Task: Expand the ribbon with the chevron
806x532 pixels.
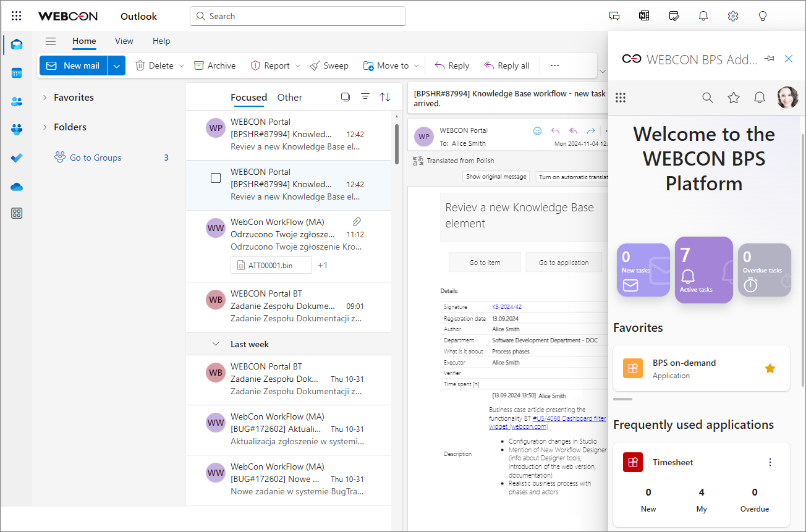Action: click(603, 72)
